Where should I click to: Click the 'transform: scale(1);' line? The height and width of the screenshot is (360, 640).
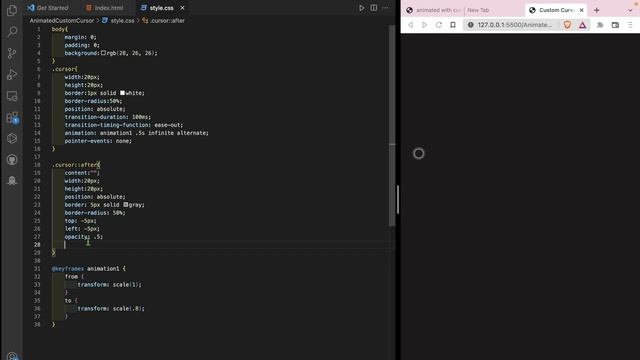[x=109, y=284]
